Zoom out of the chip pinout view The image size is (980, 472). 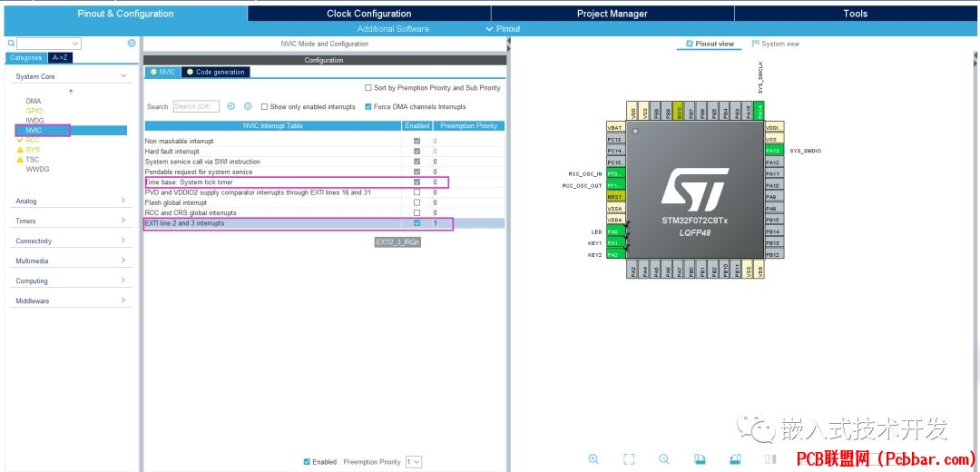pyautogui.click(x=664, y=459)
